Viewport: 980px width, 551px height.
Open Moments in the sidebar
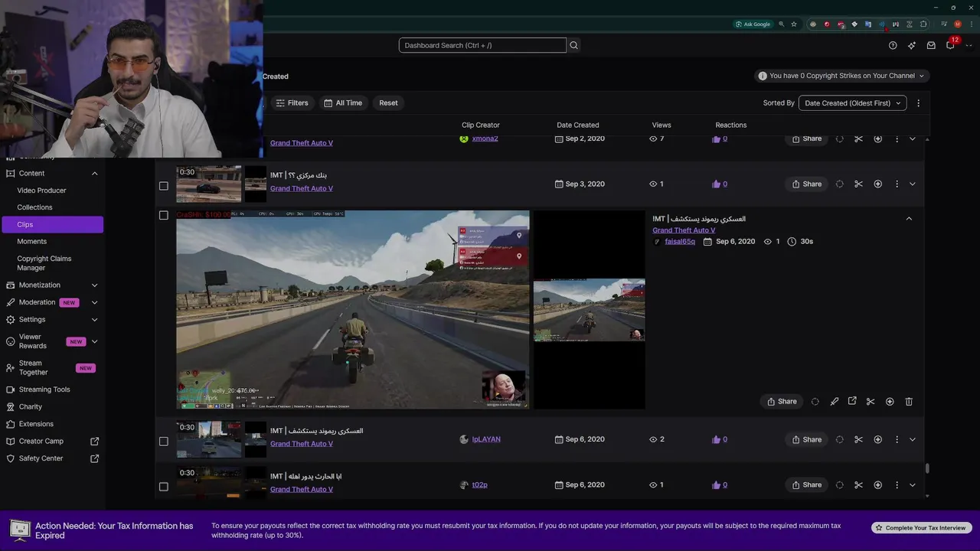pyautogui.click(x=31, y=241)
